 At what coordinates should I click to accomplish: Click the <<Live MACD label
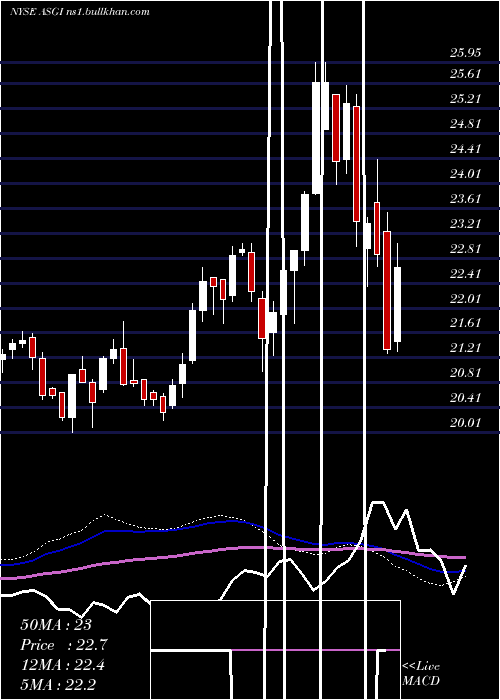click(421, 674)
